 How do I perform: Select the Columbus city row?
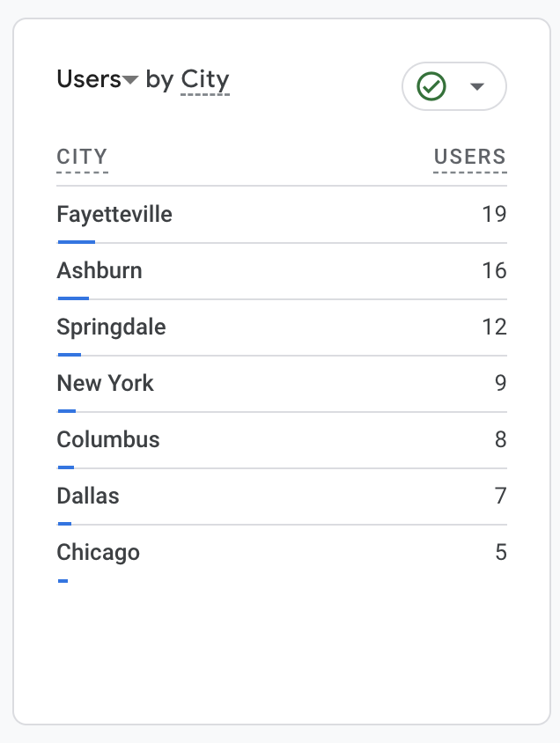(x=108, y=439)
